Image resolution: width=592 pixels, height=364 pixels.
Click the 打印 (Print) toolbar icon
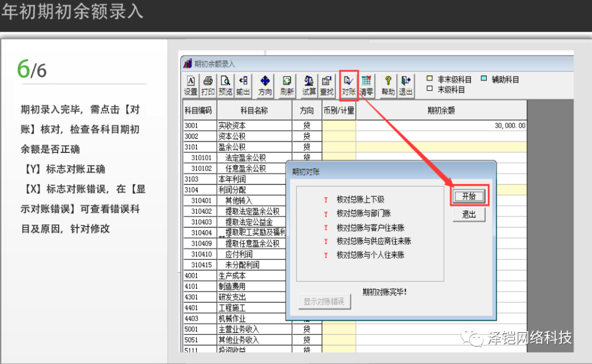coord(208,86)
